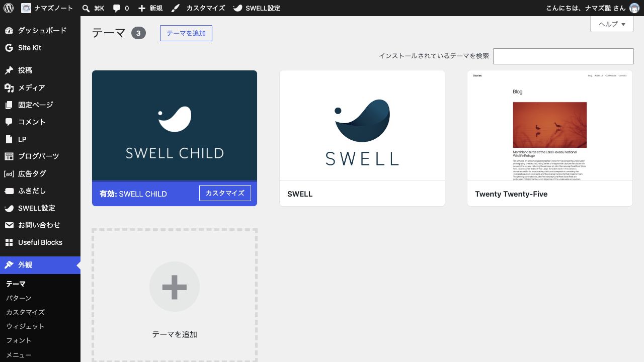Click the Twenty Twenty-Five theme name

tap(511, 194)
